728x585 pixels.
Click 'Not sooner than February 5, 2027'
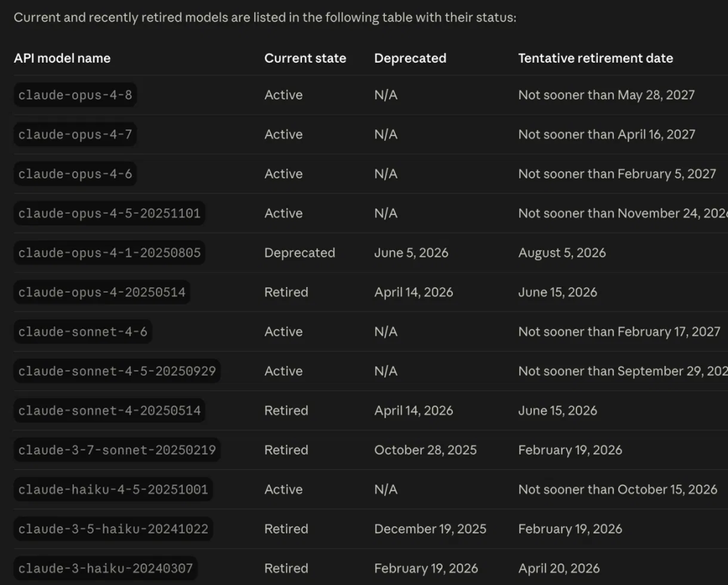pyautogui.click(x=617, y=174)
